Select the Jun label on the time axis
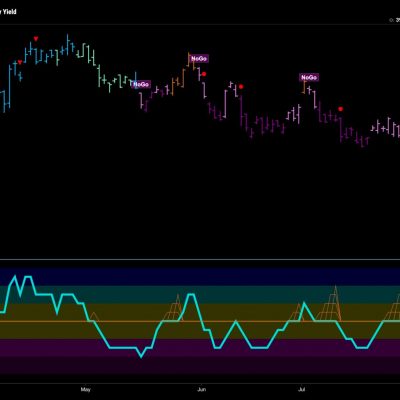Screen dimensions: 400x400 pos(202,389)
